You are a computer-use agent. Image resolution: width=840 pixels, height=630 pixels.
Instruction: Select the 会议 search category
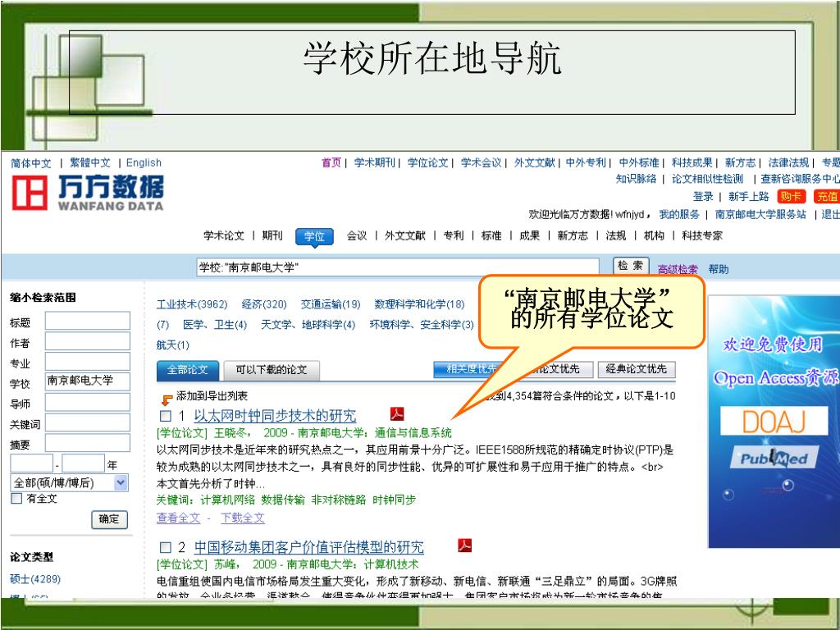point(357,235)
